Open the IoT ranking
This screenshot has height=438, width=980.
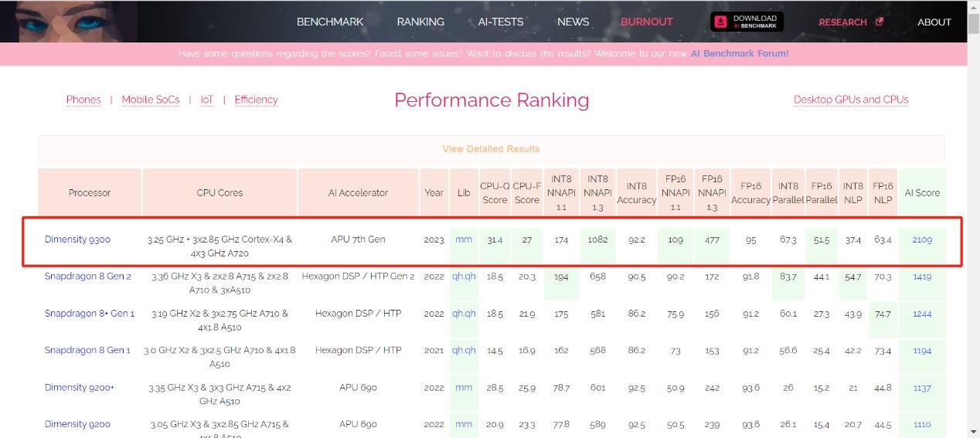pos(207,100)
